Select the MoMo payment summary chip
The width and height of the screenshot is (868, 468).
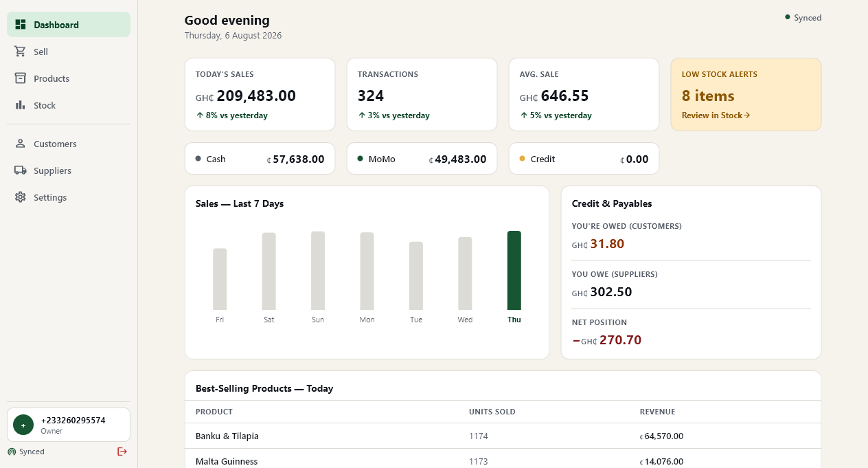[x=422, y=159]
